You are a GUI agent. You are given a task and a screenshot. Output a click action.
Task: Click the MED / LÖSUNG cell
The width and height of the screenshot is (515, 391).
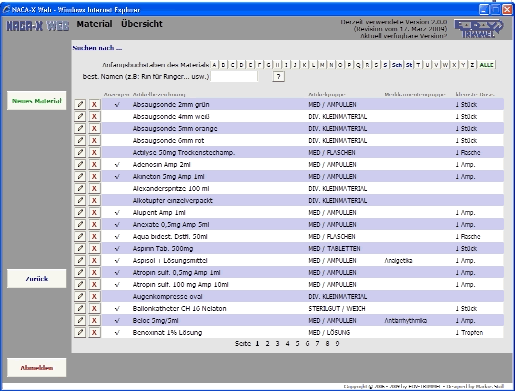tap(329, 333)
